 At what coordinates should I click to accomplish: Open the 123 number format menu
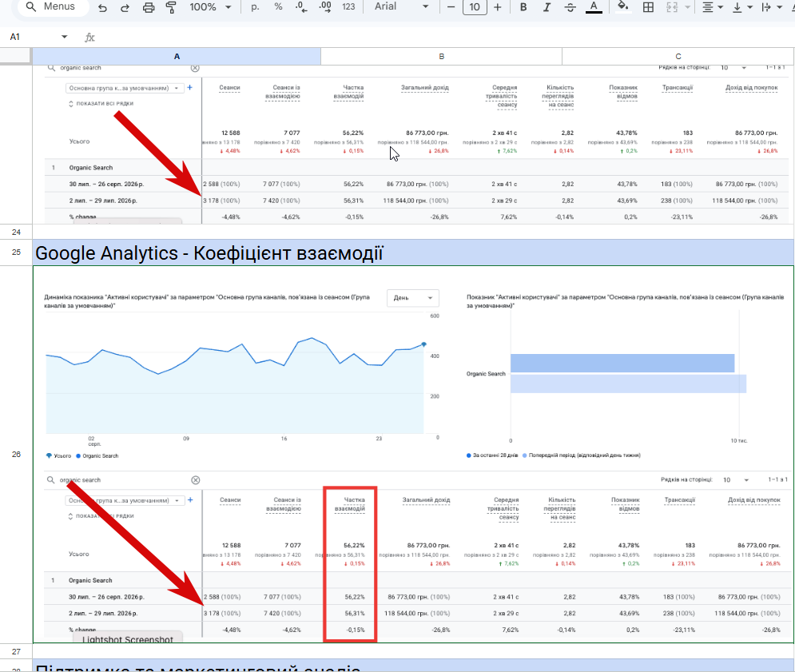tap(348, 7)
